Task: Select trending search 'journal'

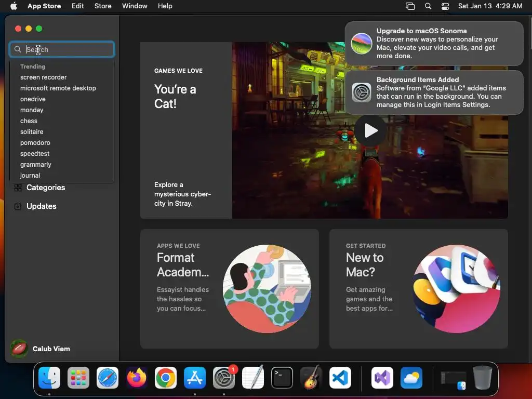Action: tap(30, 176)
